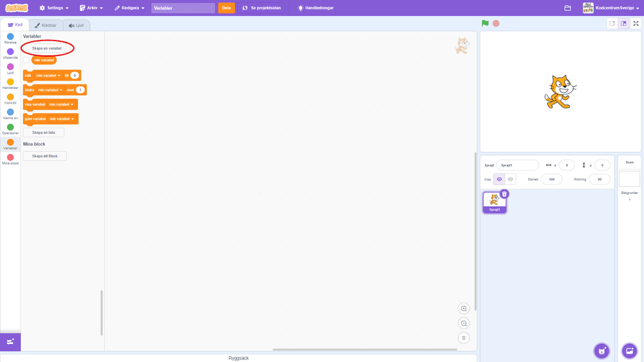Switch to the Kod tab

point(15,24)
